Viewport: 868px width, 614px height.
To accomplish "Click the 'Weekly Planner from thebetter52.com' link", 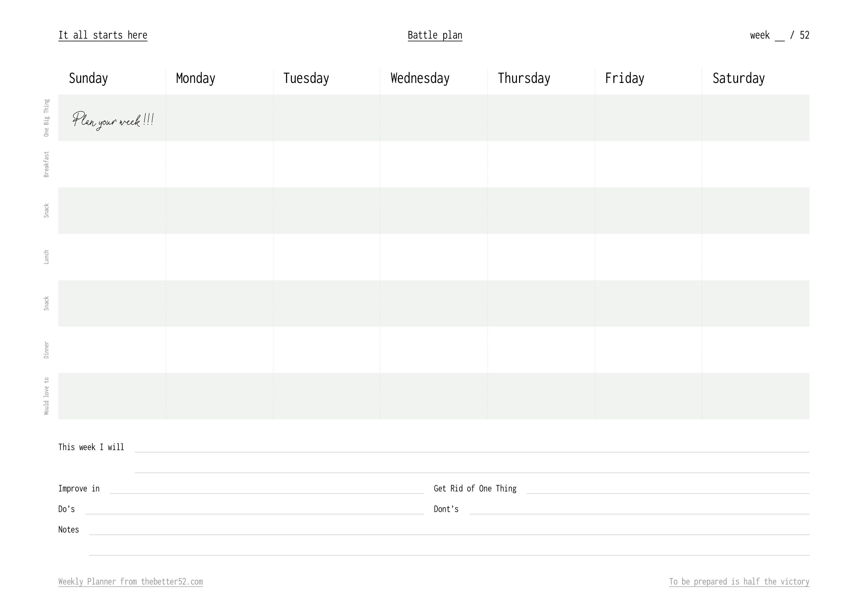I will point(130,582).
